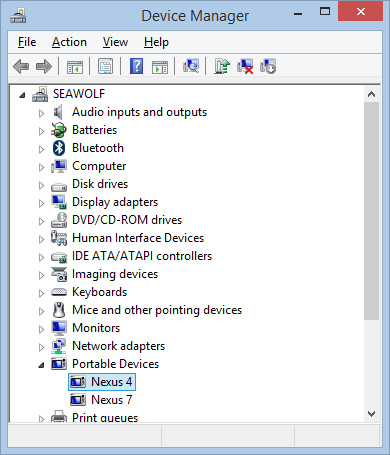Click the mouse icon for Mice category

59,310
